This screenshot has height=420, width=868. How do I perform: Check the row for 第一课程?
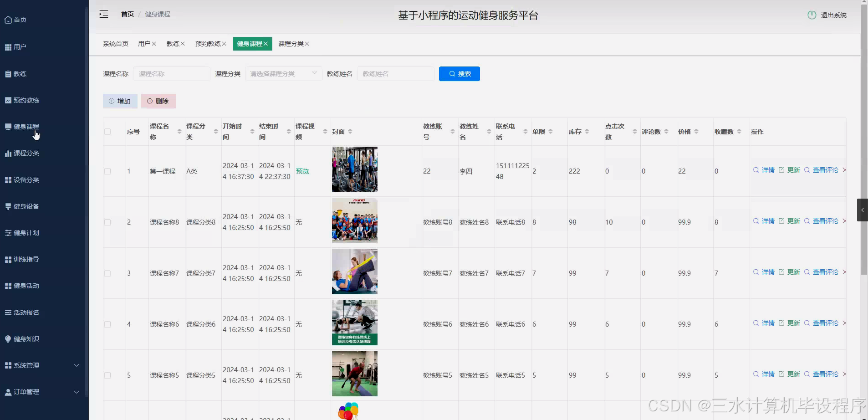coord(107,171)
